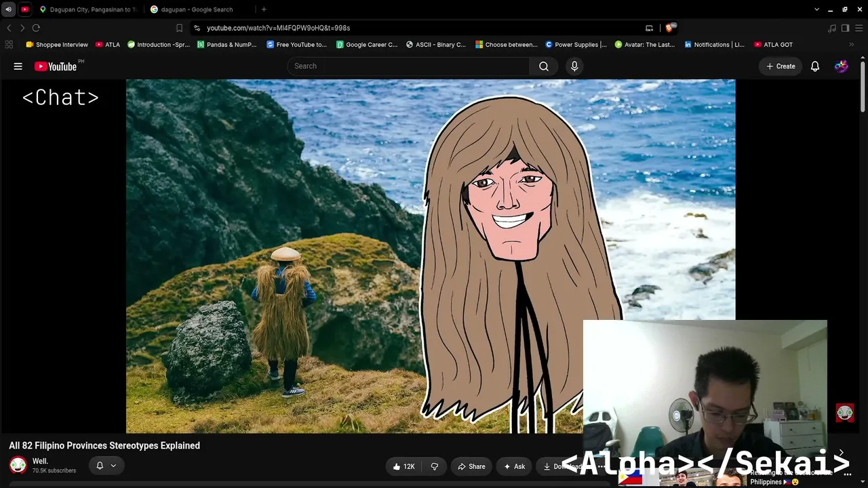The height and width of the screenshot is (488, 868).
Task: Open Brave Shields lion icon
Action: [670, 28]
